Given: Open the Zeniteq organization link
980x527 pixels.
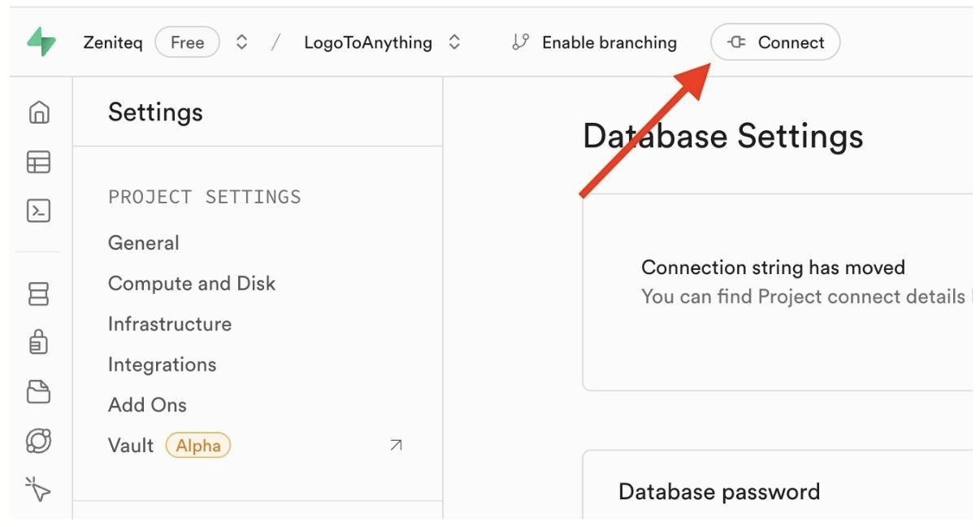Looking at the screenshot, I should 113,42.
